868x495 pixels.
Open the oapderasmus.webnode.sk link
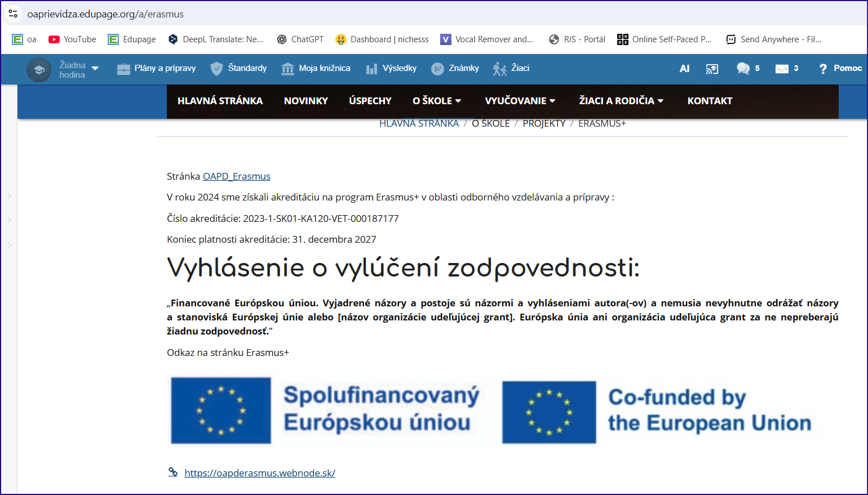pos(260,473)
